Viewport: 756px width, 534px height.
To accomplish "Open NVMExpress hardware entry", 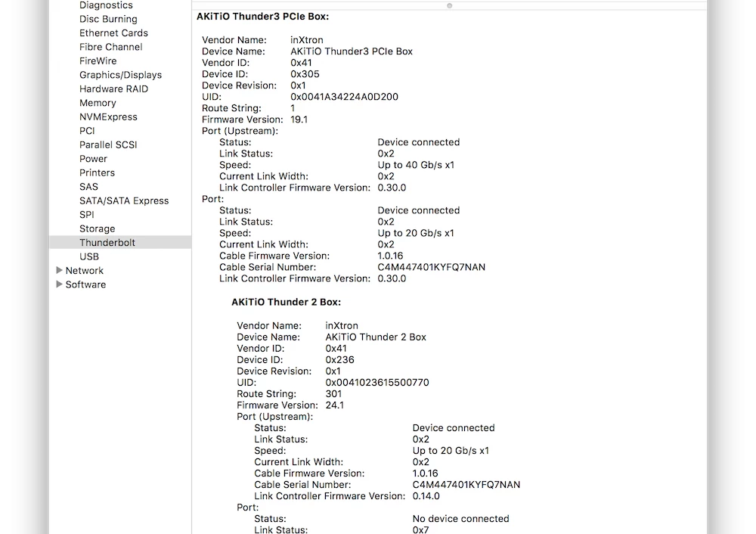I will [108, 116].
